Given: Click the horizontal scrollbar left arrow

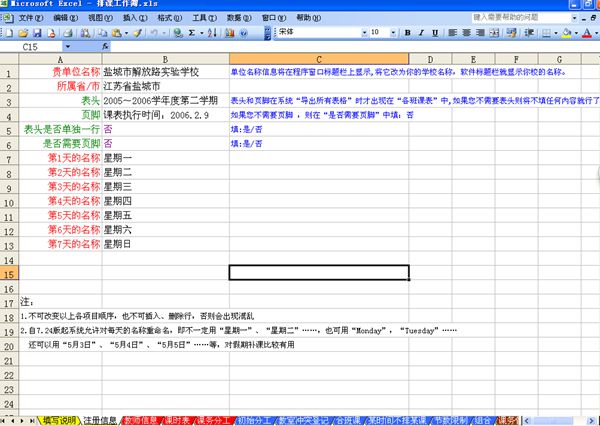Looking at the screenshot, I should pos(527,420).
